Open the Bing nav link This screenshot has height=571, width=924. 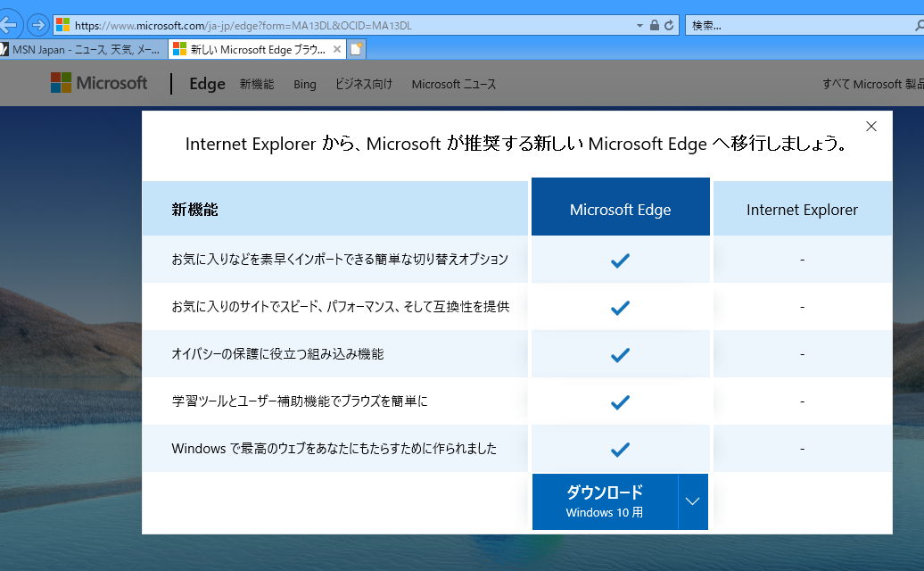pyautogui.click(x=305, y=84)
